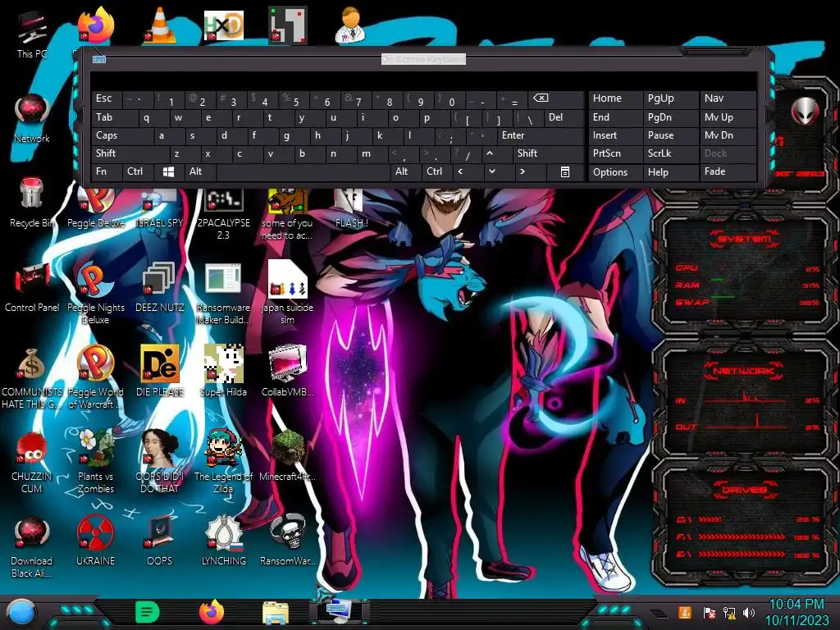Launch Peggle Deluxe from desktop

coord(96,208)
